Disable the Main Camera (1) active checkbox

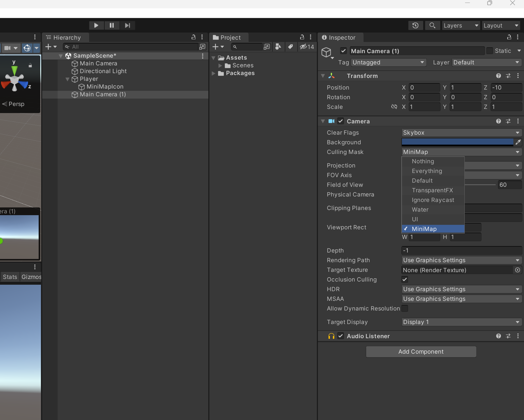(343, 51)
